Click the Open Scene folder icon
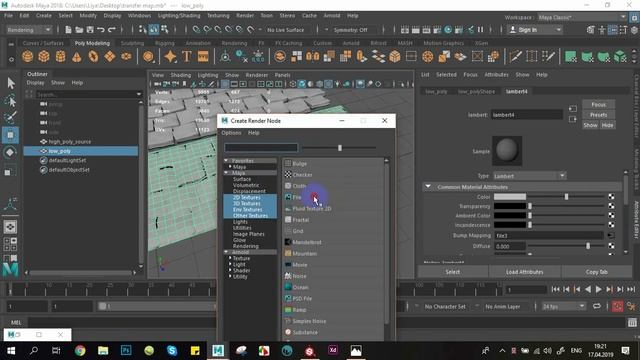The image size is (640, 360). [79, 30]
